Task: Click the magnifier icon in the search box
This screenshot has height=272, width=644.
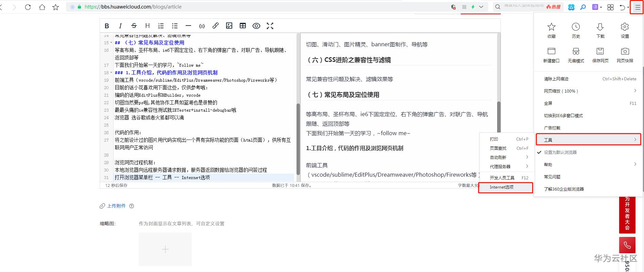Action: coord(498,7)
